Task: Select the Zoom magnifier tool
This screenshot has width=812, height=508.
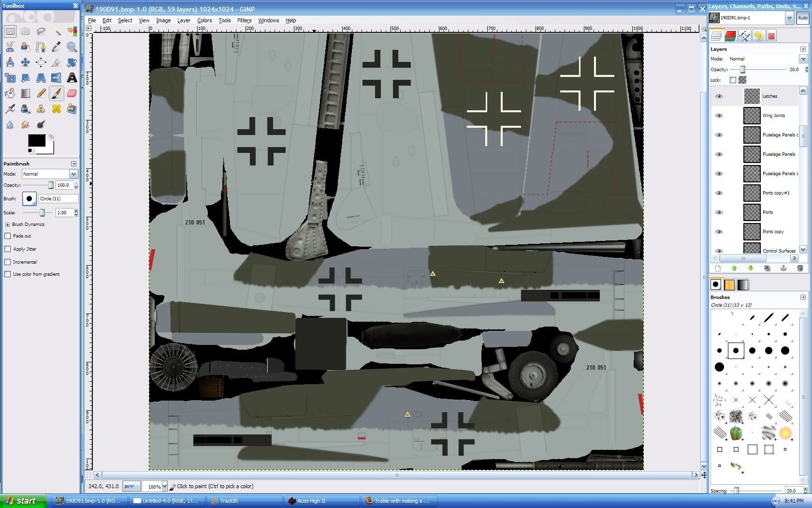Action: 72,47
